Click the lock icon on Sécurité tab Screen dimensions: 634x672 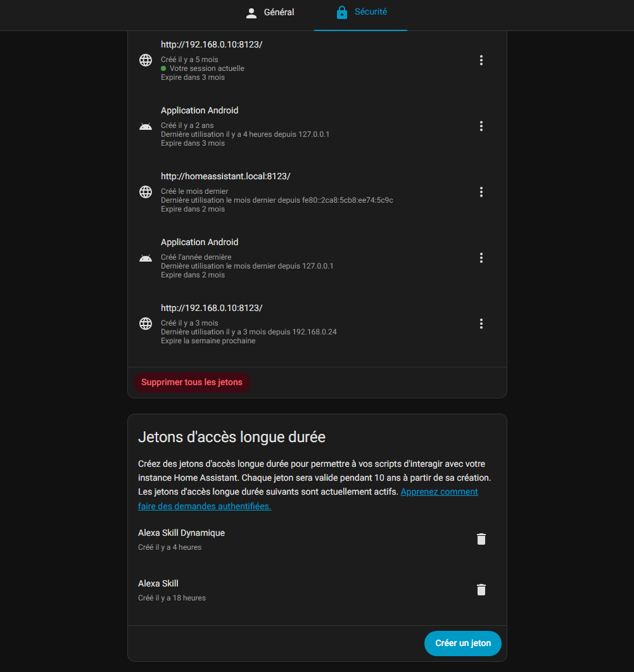[x=342, y=13]
